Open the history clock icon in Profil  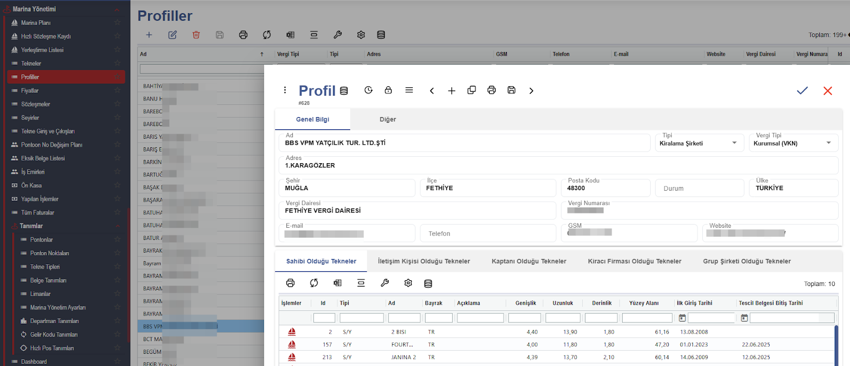click(x=369, y=91)
